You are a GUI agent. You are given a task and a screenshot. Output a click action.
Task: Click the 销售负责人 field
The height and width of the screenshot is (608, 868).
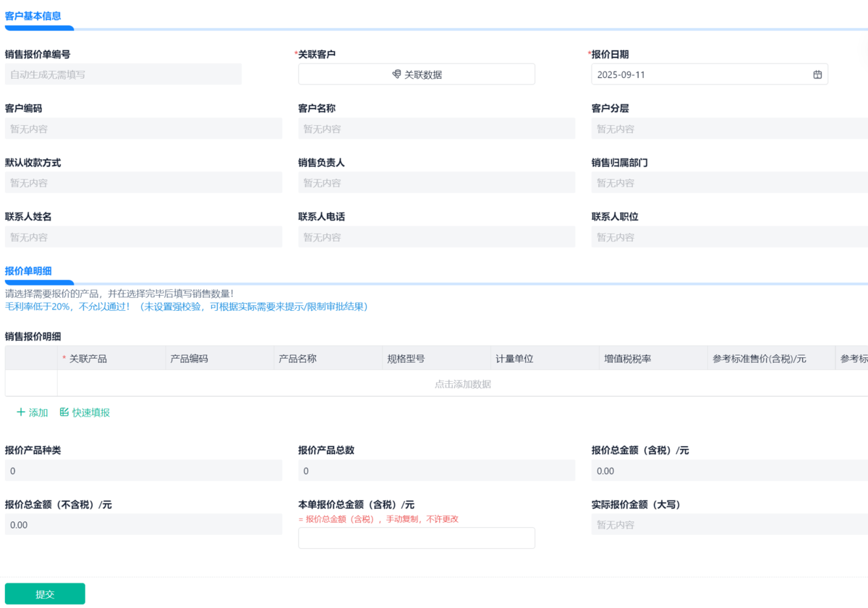(x=436, y=183)
